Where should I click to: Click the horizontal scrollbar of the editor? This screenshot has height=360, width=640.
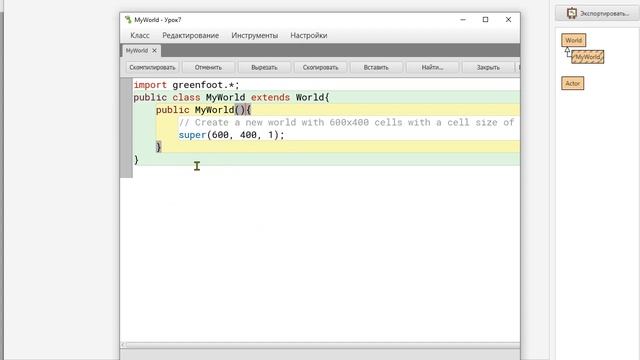point(320,345)
